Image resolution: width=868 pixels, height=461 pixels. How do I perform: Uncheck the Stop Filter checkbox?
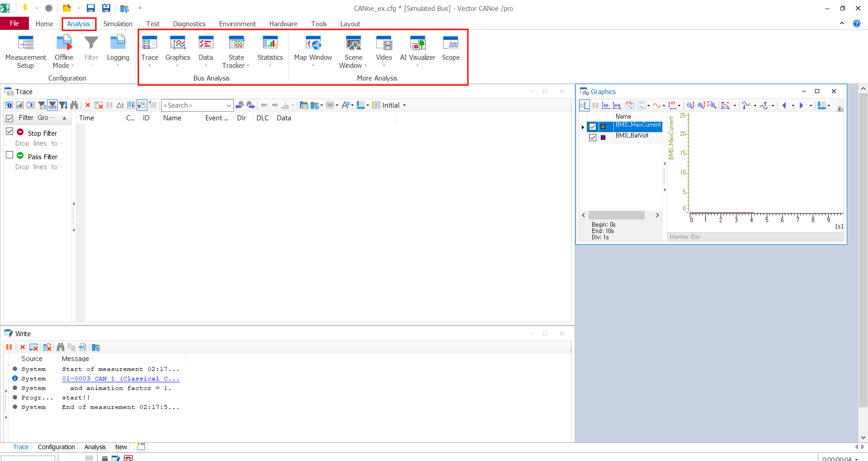[9, 131]
